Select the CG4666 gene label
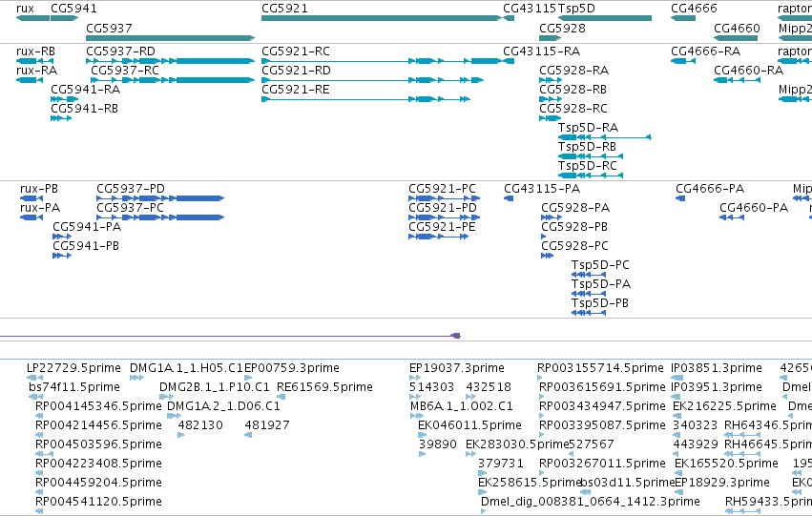The image size is (812, 516). (x=694, y=9)
